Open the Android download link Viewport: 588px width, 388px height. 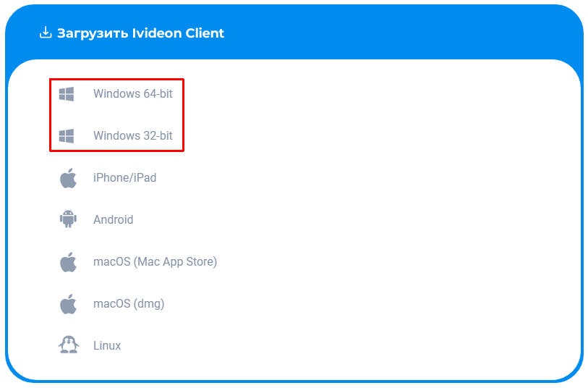[x=114, y=220]
